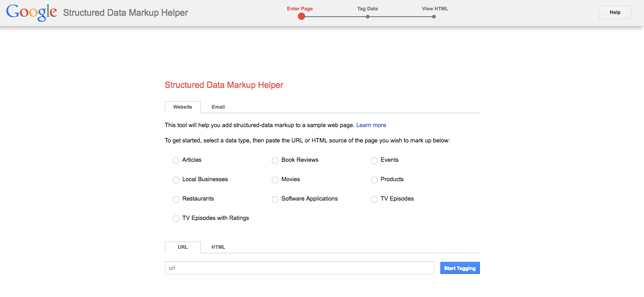Select TV Episodes with Ratings
Viewport: 644px width, 297px height.
click(176, 219)
